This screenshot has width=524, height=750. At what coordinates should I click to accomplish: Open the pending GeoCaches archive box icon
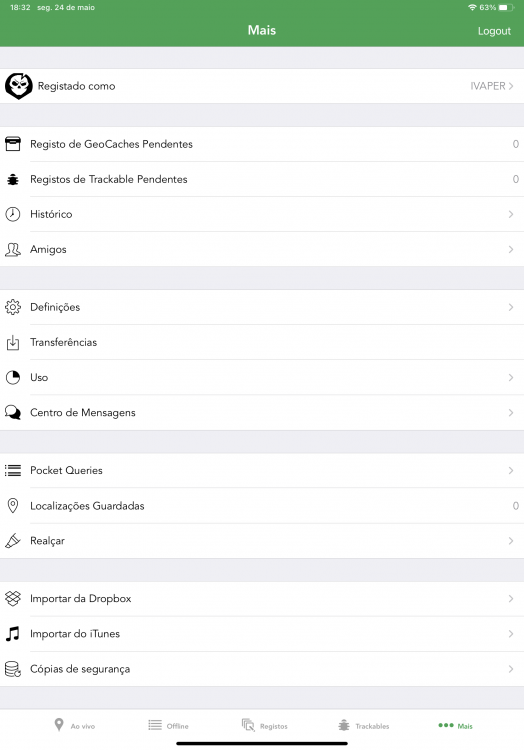tap(13, 144)
